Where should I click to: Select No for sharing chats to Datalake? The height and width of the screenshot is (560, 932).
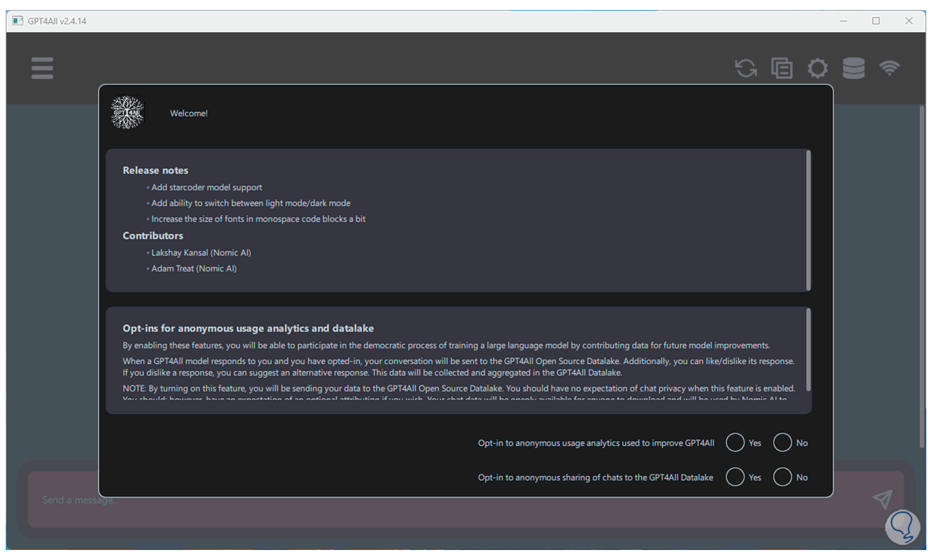782,477
